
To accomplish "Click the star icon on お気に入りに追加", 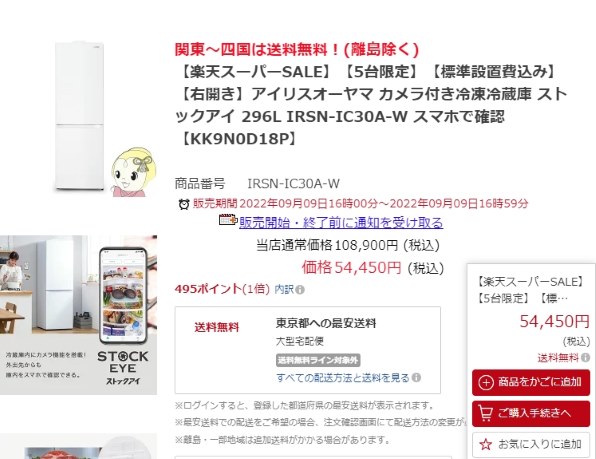I will pyautogui.click(x=485, y=444).
